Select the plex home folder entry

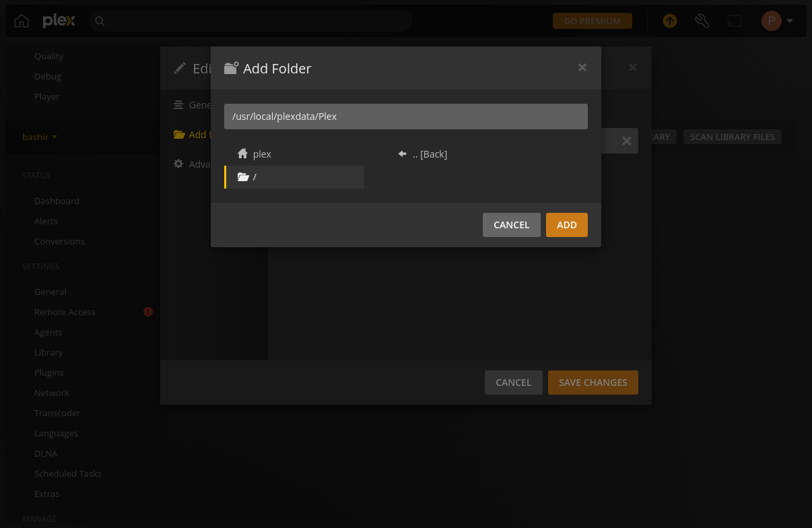pos(294,154)
